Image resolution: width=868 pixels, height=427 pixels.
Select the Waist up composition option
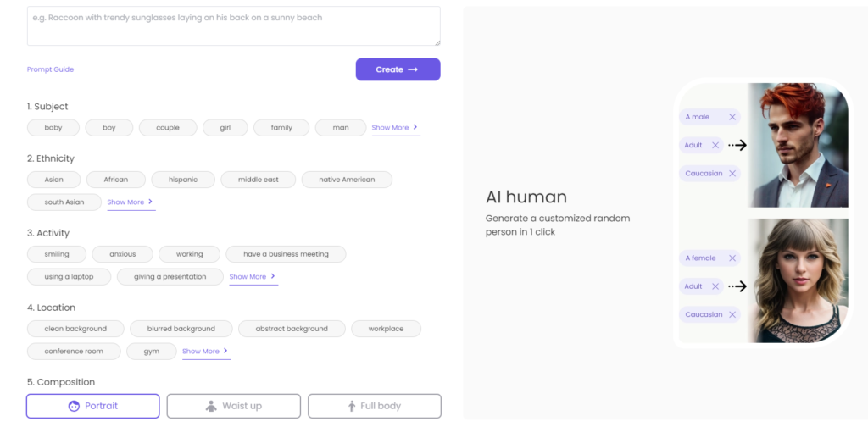[234, 406]
